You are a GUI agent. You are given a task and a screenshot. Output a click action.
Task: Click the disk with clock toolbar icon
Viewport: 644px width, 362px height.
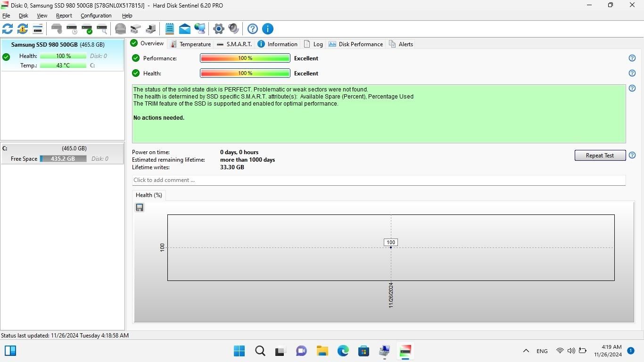[x=72, y=29]
